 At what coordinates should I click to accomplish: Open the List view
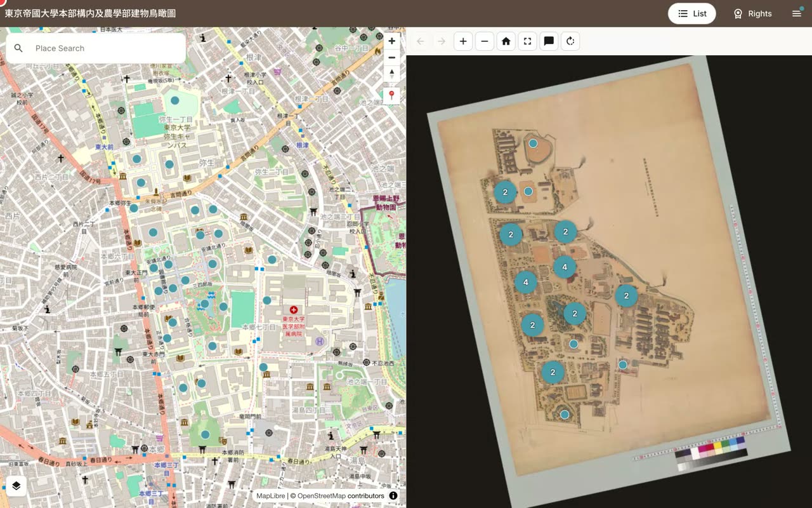(x=692, y=13)
